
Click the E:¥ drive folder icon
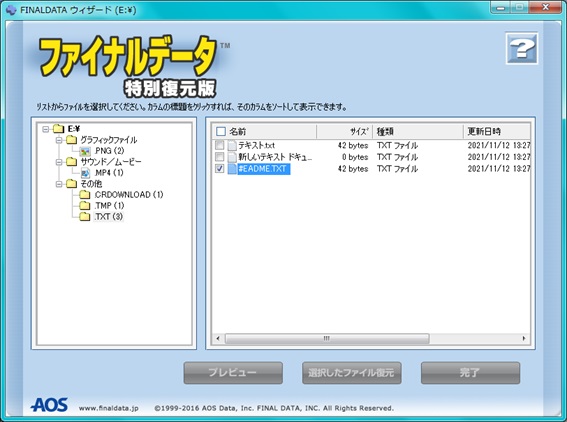(x=58, y=129)
